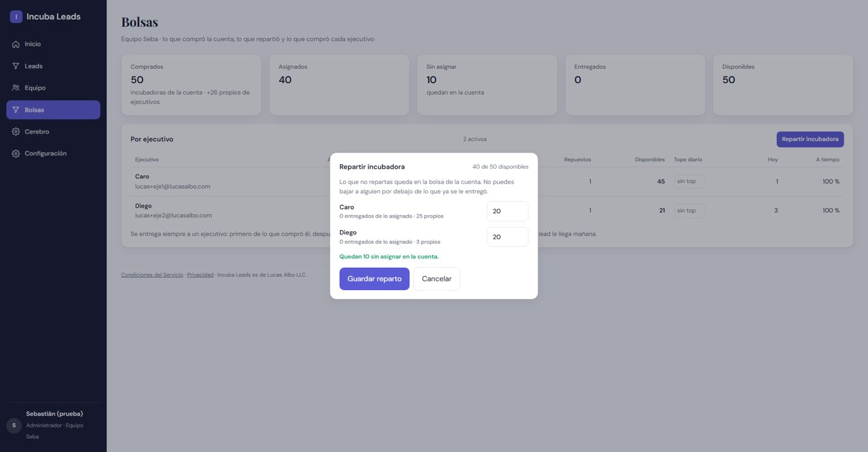Click the Bolsas funnel icon
The image size is (868, 452).
tap(15, 110)
